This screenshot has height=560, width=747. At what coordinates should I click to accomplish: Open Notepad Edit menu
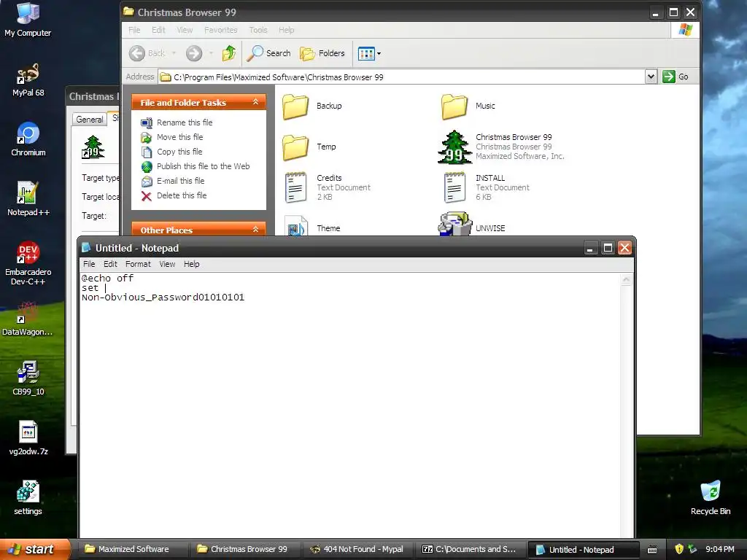(110, 264)
